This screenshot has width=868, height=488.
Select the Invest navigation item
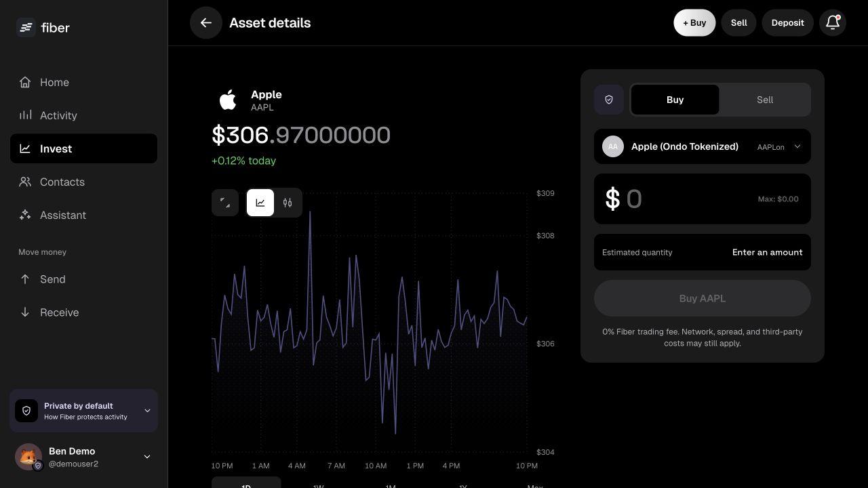(83, 148)
